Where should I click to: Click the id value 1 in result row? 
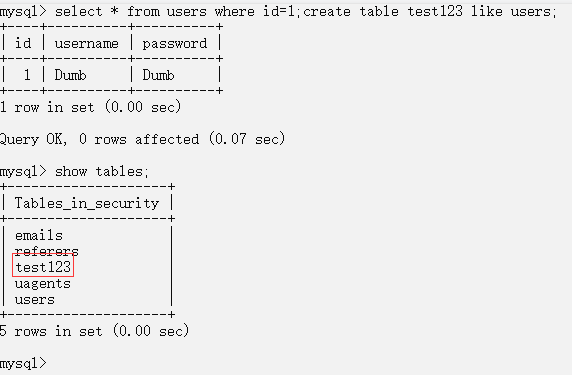(x=27, y=75)
